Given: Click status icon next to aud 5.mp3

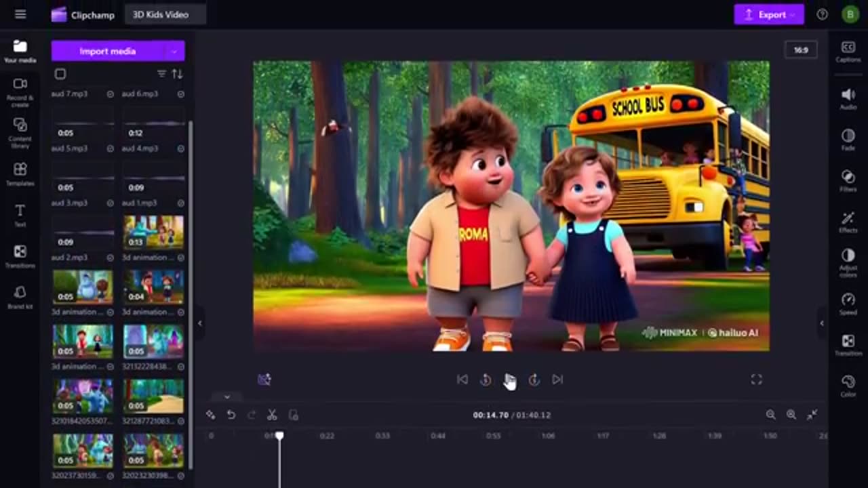Looking at the screenshot, I should click(x=110, y=148).
